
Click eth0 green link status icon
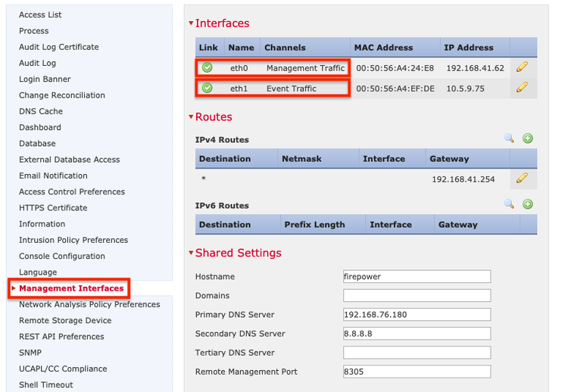click(208, 67)
